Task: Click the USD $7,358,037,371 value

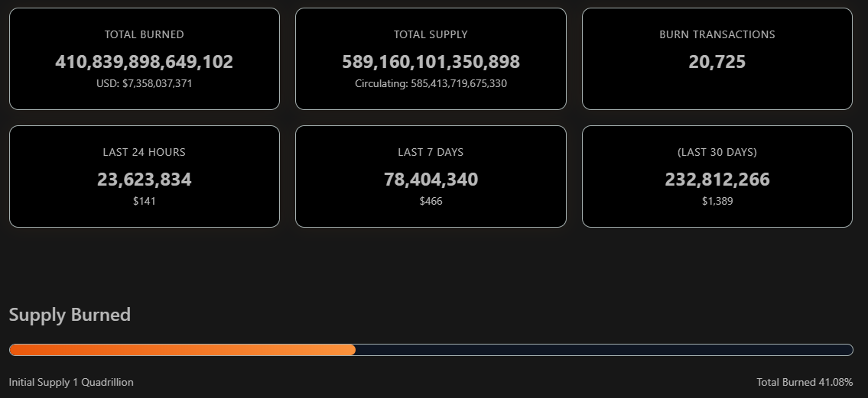Action: (144, 83)
